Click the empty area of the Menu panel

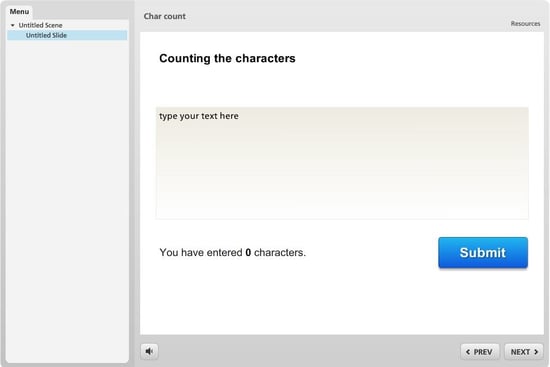(x=67, y=200)
